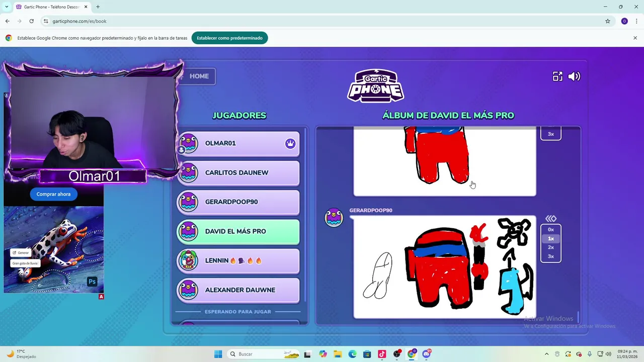Open Discord from the taskbar

[427, 354]
